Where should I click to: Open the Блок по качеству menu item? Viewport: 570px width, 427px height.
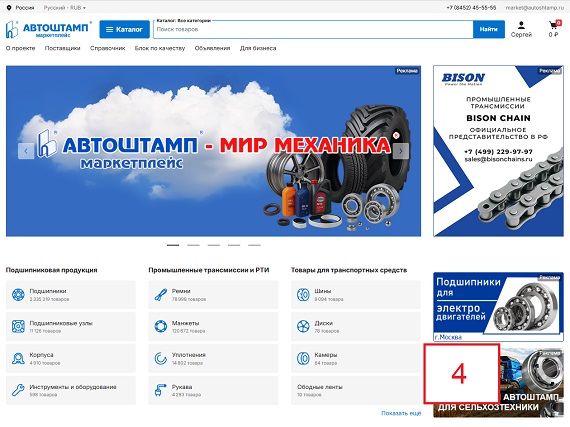160,48
